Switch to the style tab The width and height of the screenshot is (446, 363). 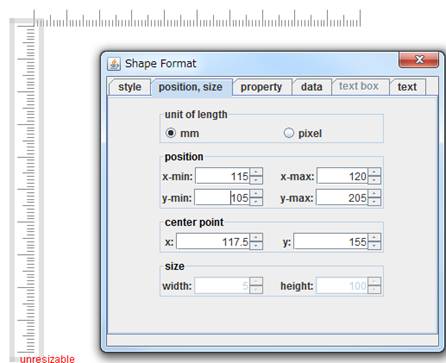click(130, 87)
